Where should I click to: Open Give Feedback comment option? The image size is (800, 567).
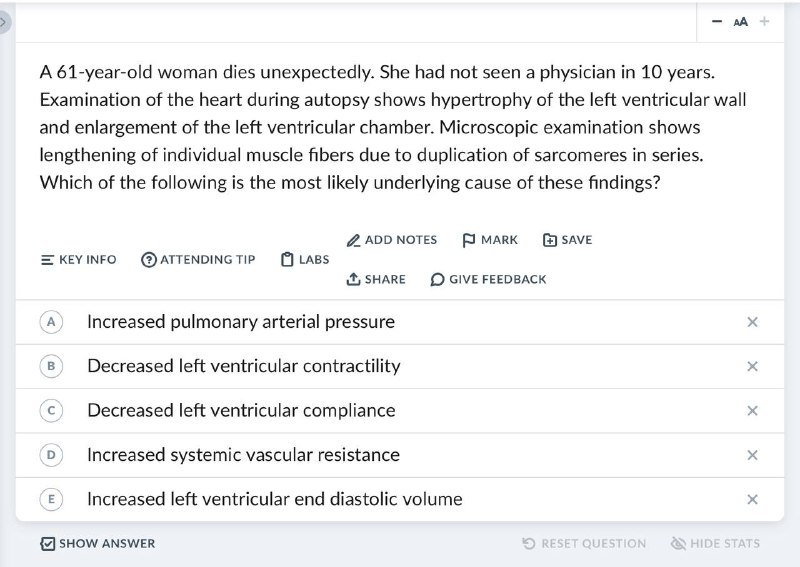coord(488,279)
